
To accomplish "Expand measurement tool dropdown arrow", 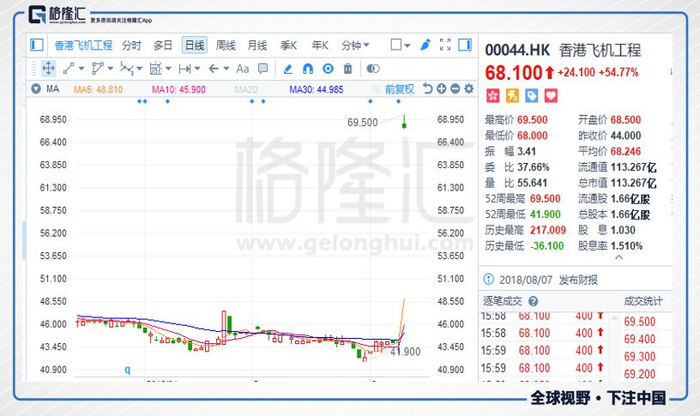I will 168,69.
